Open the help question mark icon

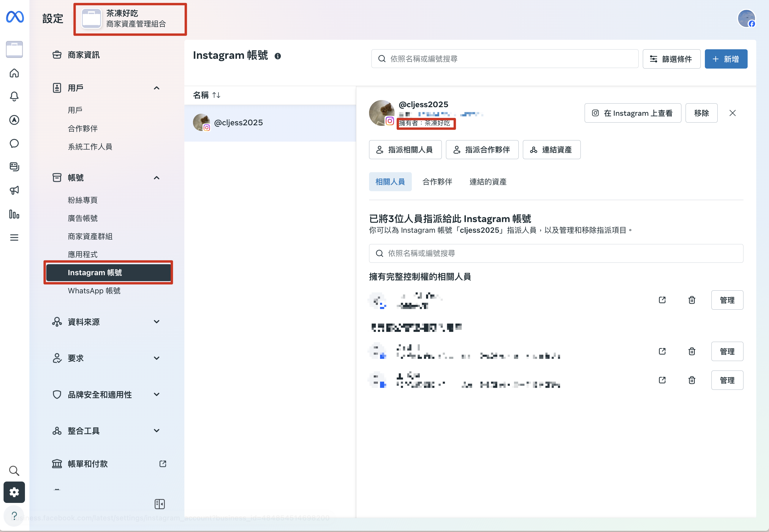pyautogui.click(x=14, y=515)
